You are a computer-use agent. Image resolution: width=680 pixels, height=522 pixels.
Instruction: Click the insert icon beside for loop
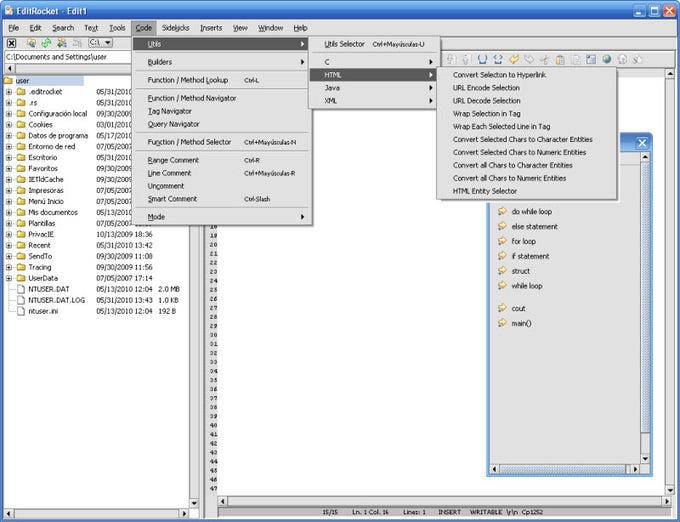(x=502, y=241)
